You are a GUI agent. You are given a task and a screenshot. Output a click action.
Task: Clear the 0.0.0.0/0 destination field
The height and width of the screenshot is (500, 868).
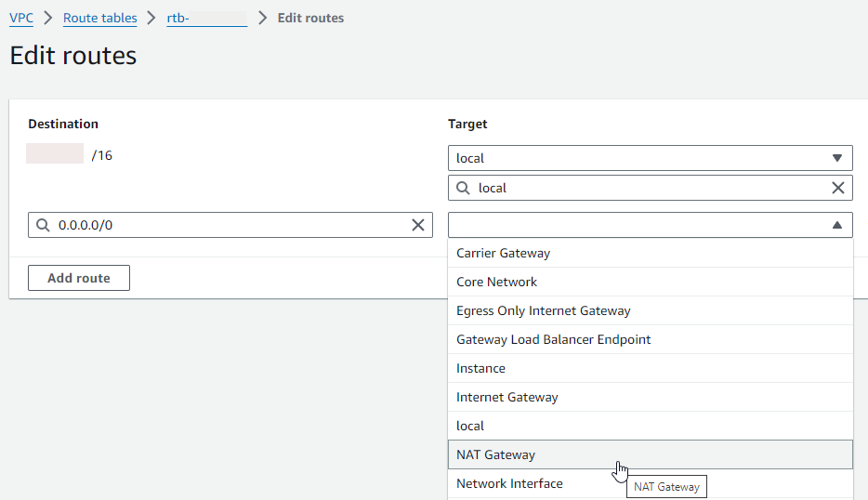point(418,225)
